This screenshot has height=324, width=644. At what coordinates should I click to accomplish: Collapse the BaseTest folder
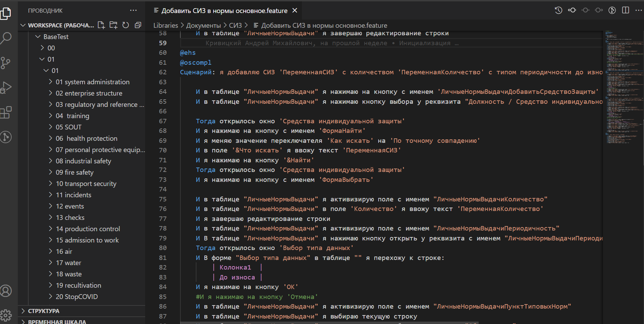click(56, 37)
